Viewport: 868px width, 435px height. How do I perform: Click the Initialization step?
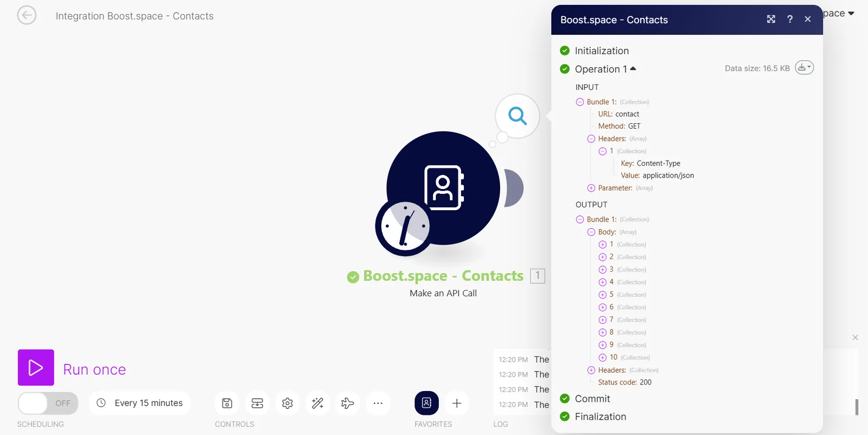[x=602, y=51]
